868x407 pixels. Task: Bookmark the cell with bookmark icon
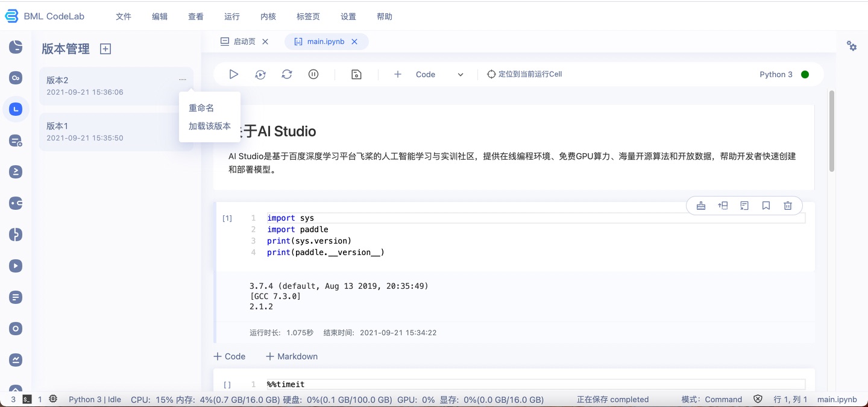(x=766, y=206)
